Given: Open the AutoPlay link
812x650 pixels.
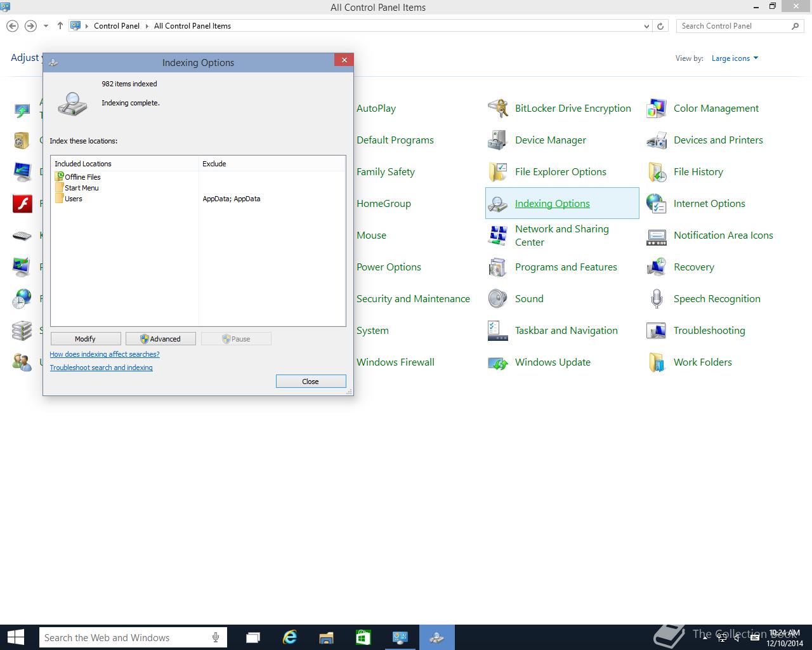Looking at the screenshot, I should 376,109.
